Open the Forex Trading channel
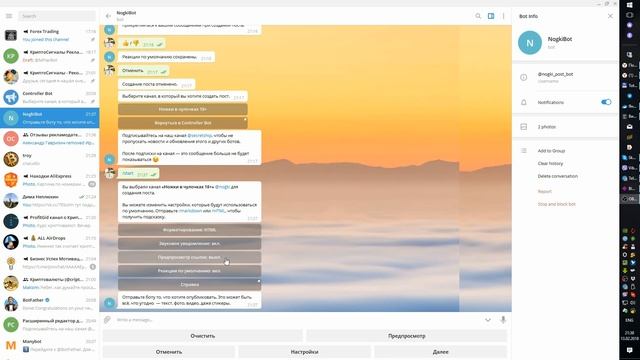 [49, 35]
